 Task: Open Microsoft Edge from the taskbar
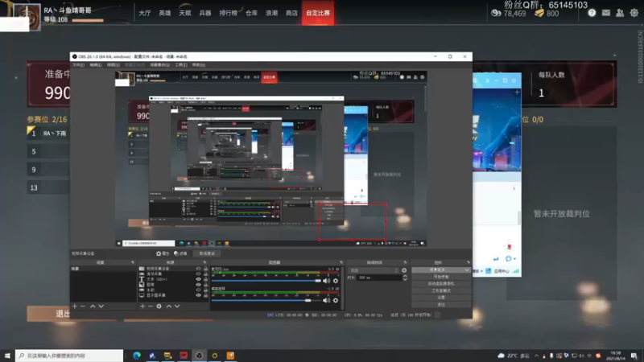click(x=137, y=356)
